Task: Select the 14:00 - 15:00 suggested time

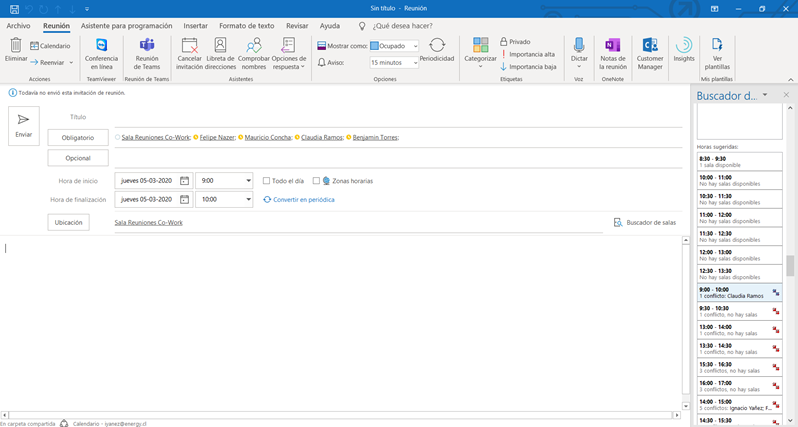Action: point(739,405)
